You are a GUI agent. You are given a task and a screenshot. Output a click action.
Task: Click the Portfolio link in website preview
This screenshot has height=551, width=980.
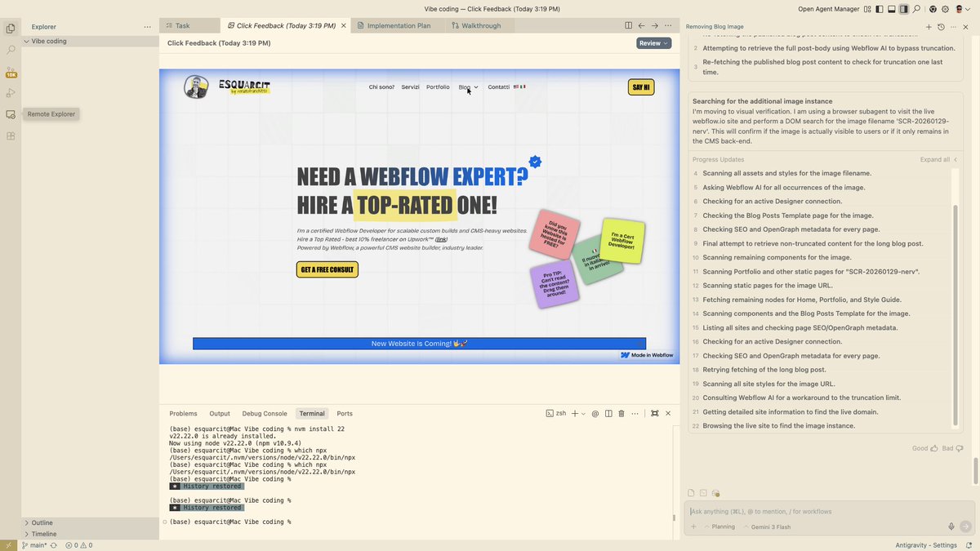click(x=438, y=87)
